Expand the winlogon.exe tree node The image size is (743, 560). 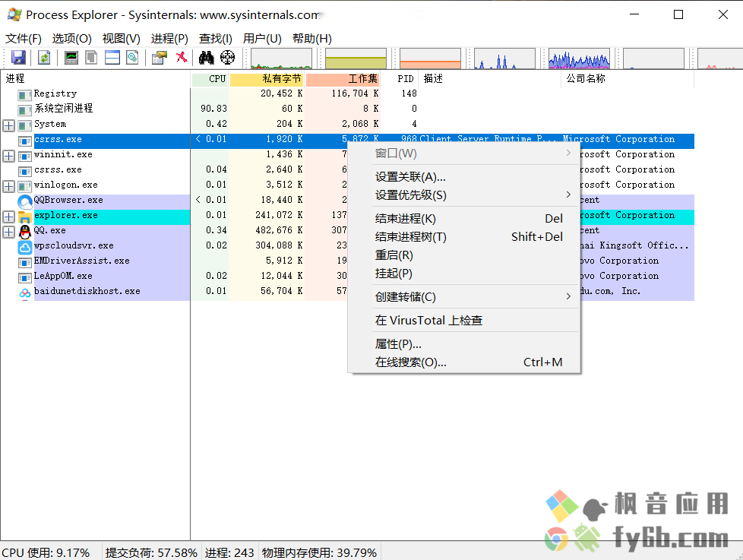[8, 186]
